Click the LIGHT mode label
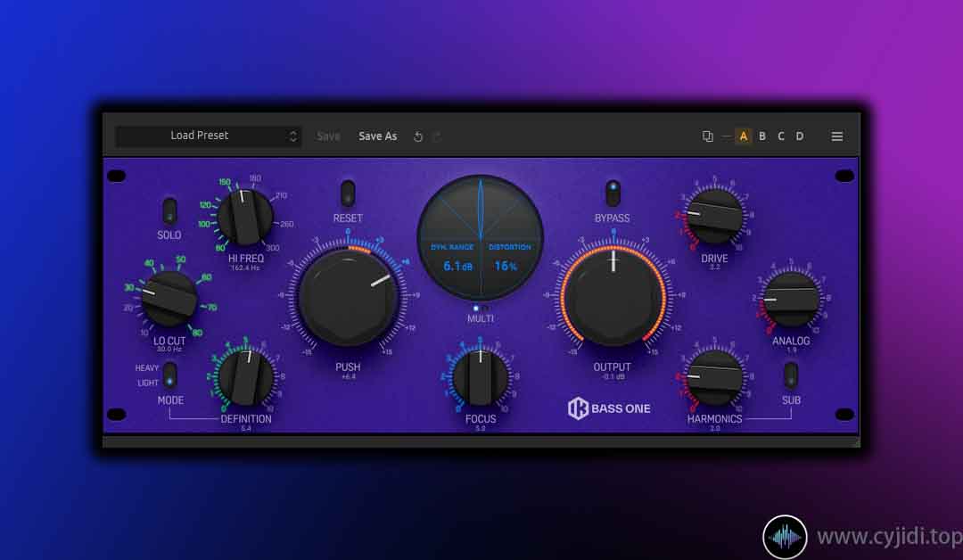This screenshot has height=560, width=963. [x=148, y=383]
